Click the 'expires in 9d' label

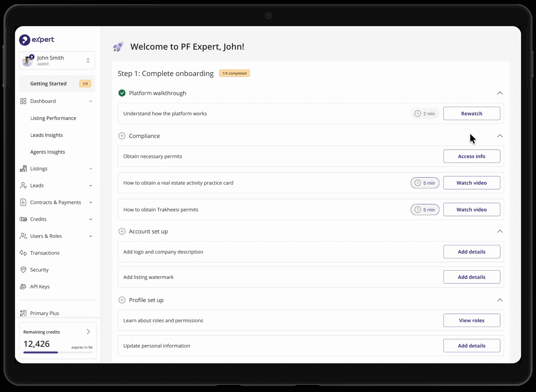[x=82, y=347]
